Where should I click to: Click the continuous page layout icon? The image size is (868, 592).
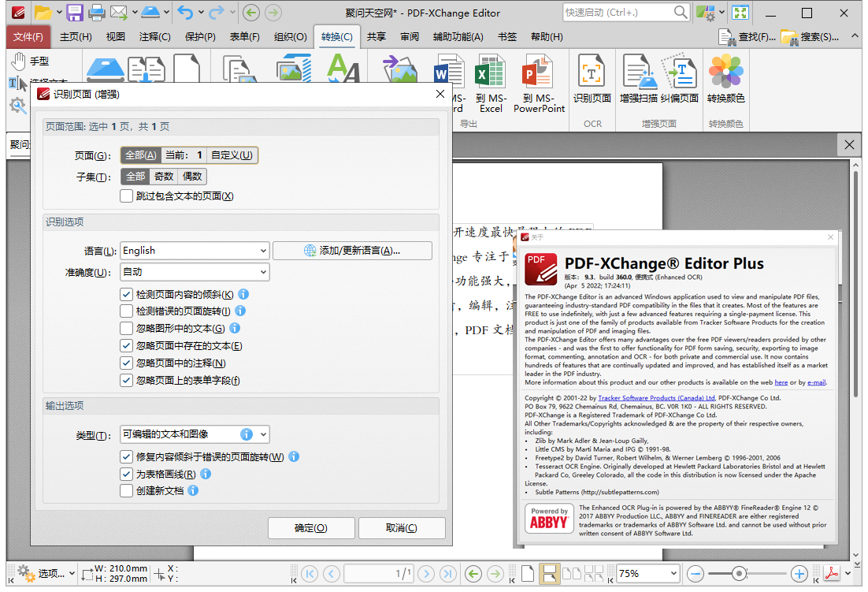click(x=549, y=574)
